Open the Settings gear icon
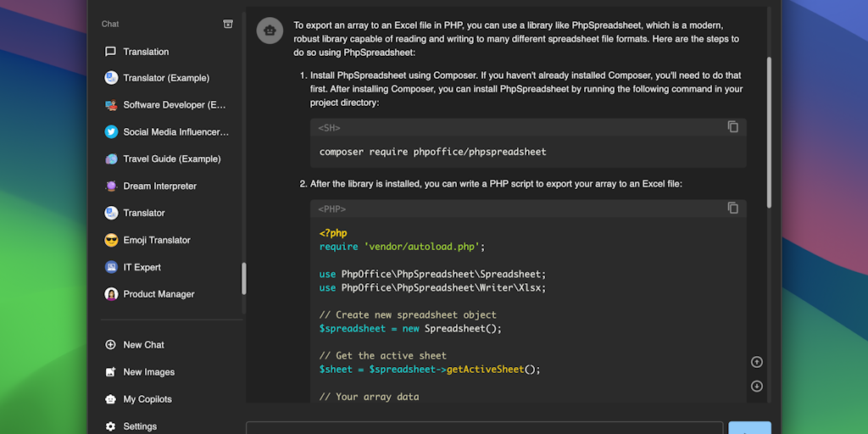 click(110, 426)
